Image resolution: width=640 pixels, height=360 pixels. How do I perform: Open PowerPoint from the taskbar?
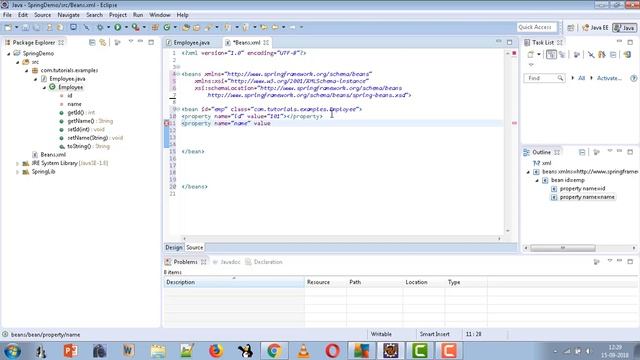pyautogui.click(x=70, y=351)
